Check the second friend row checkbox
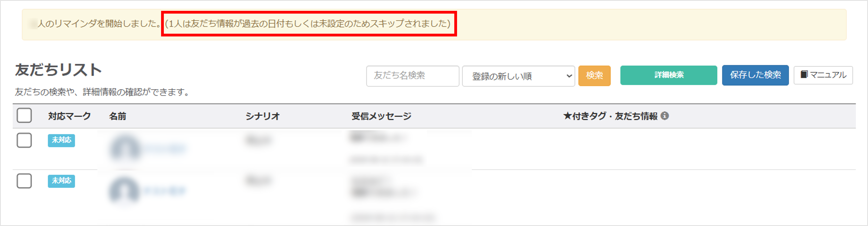Viewport: 868px width, 226px height. pos(24,181)
